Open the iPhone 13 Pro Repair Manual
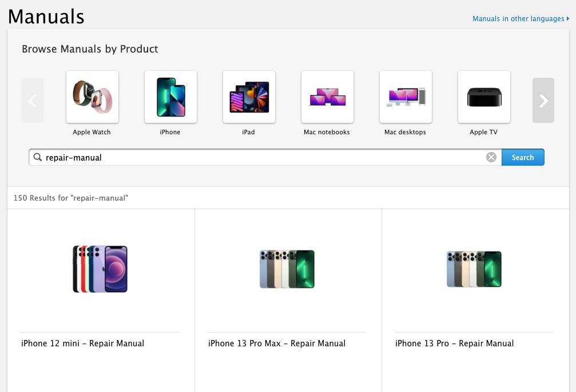This screenshot has height=392, width=576. click(454, 343)
